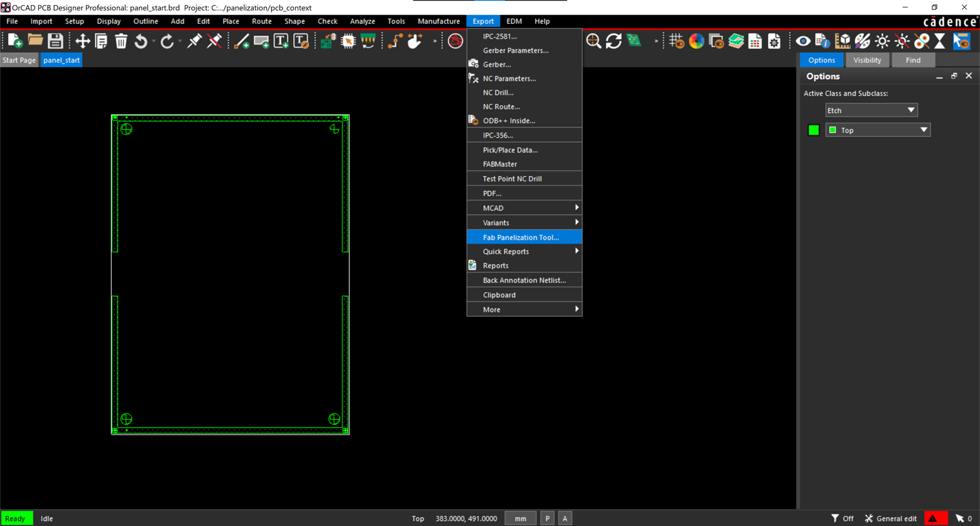
Task: Click the mm units button in status bar
Action: pyautogui.click(x=520, y=518)
